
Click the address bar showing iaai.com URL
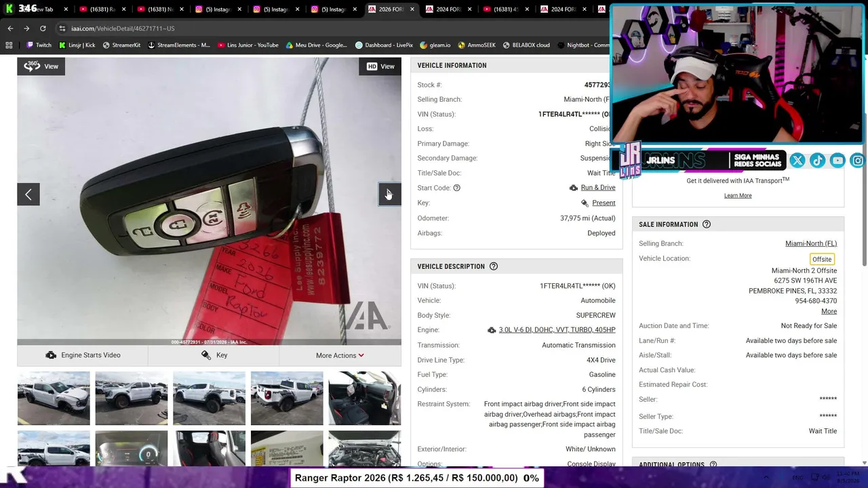click(332, 28)
